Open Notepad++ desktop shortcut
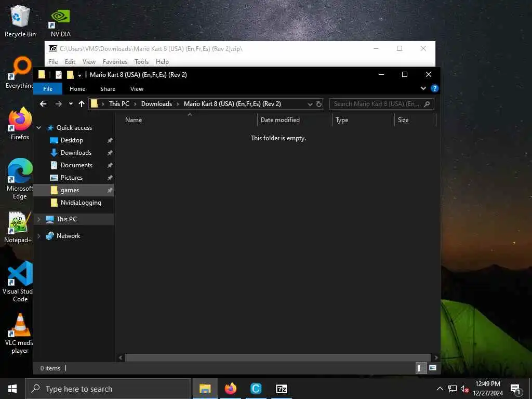 pyautogui.click(x=19, y=227)
